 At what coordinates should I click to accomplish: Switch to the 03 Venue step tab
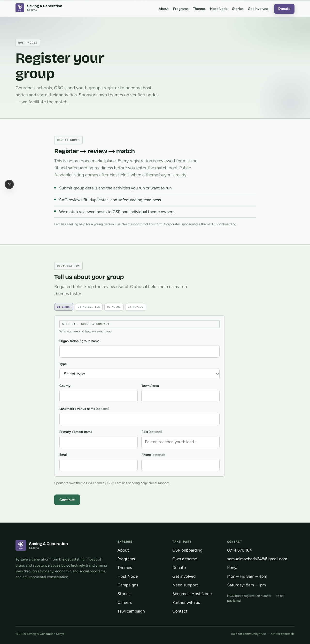[x=114, y=307]
